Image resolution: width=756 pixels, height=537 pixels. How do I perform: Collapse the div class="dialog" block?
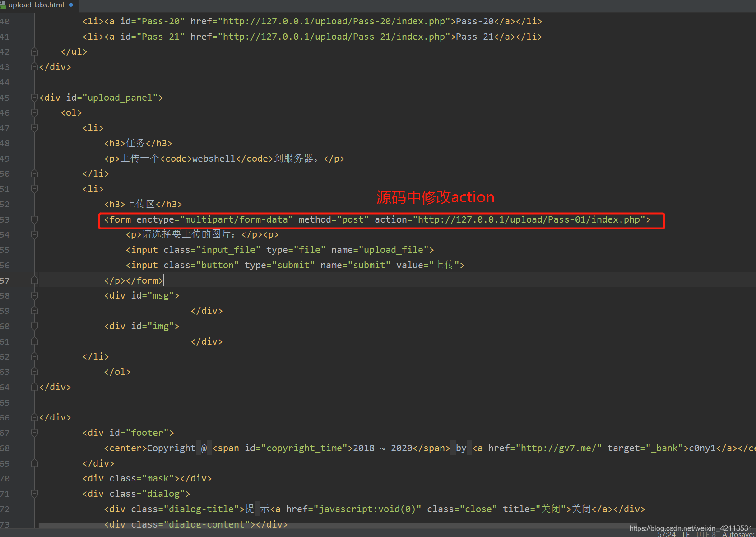tap(34, 494)
